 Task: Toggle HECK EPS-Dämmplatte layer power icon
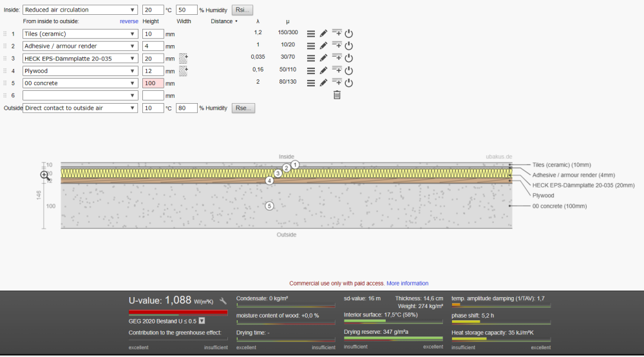click(348, 58)
